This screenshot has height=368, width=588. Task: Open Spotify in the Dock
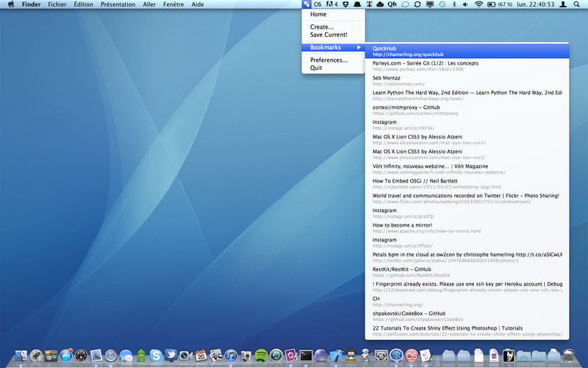tap(261, 355)
